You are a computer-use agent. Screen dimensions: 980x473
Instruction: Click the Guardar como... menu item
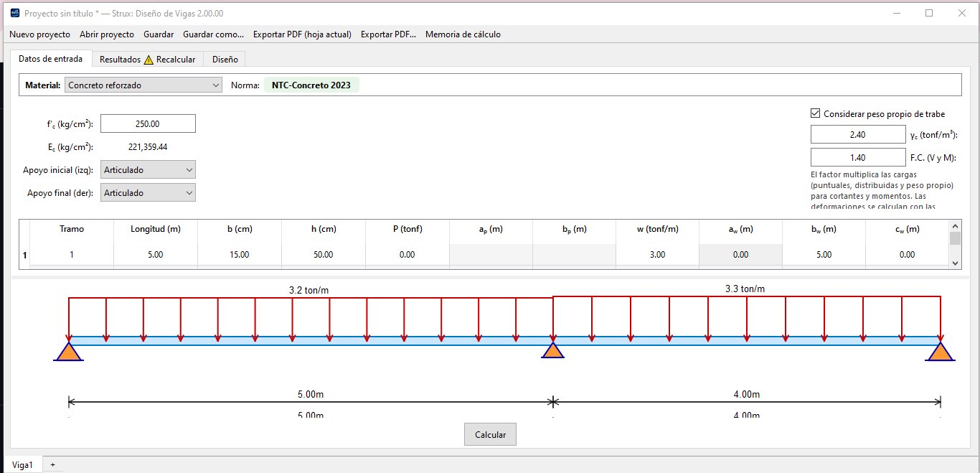213,34
